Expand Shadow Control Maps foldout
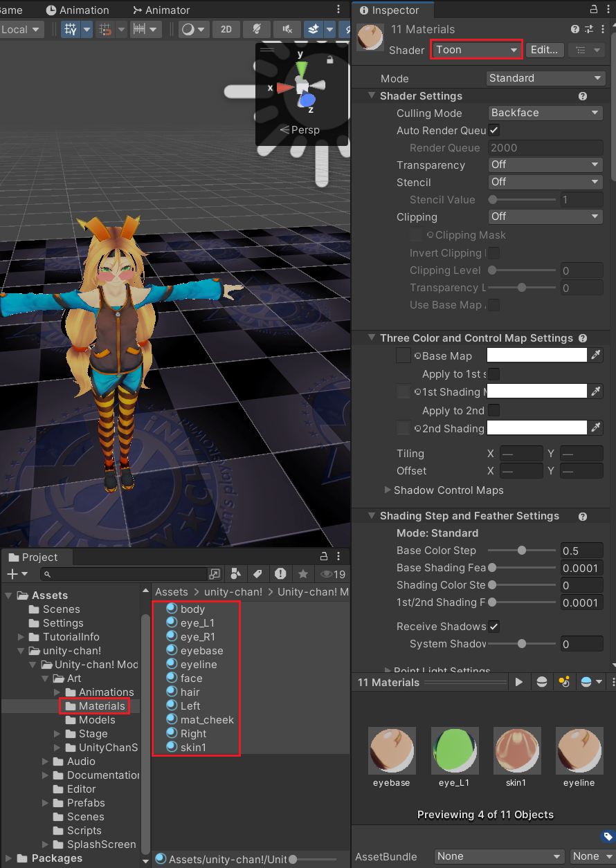This screenshot has width=616, height=868. click(x=388, y=490)
